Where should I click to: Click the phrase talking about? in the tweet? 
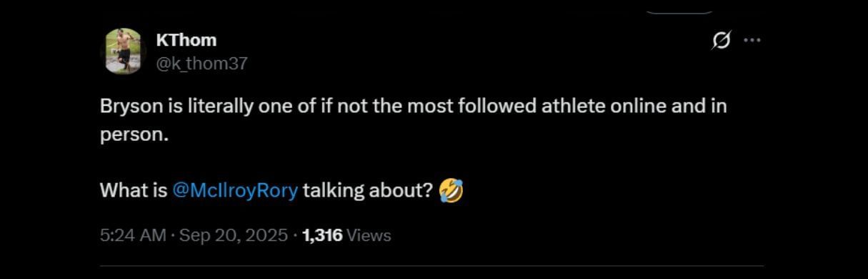[x=368, y=191]
